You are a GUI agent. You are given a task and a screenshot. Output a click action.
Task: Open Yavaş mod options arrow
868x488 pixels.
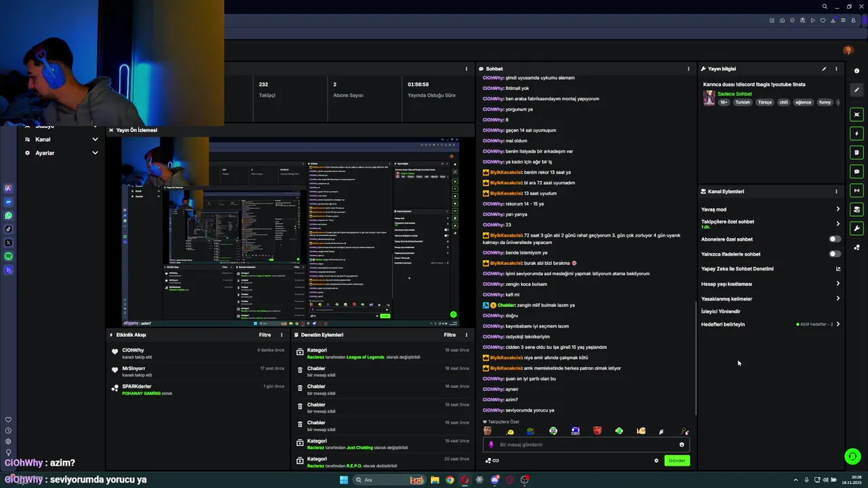pyautogui.click(x=837, y=209)
